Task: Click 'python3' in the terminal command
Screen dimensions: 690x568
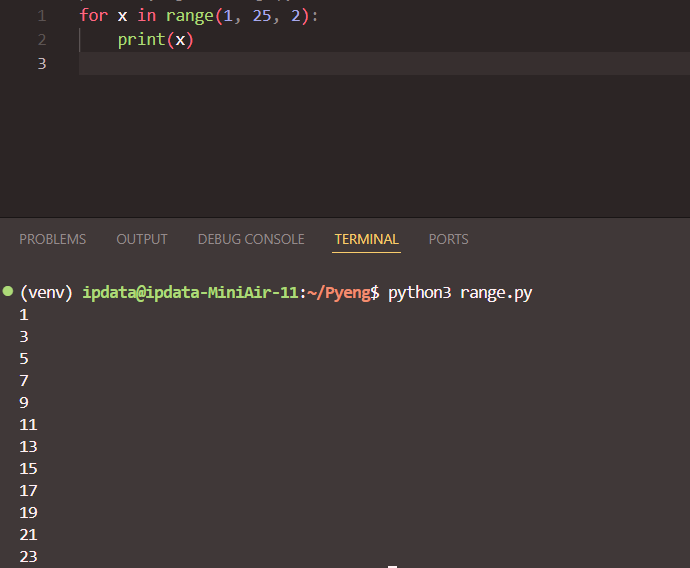Action: 419,293
